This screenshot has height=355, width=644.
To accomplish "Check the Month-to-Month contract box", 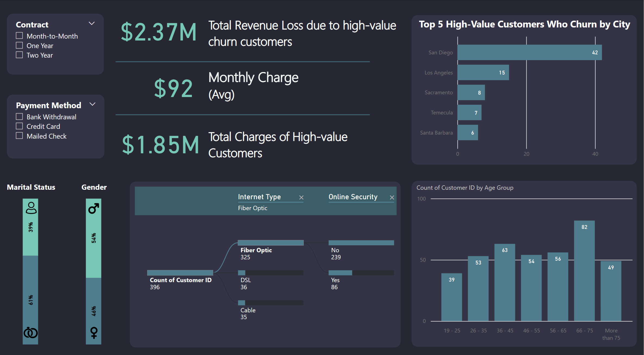I will (19, 36).
